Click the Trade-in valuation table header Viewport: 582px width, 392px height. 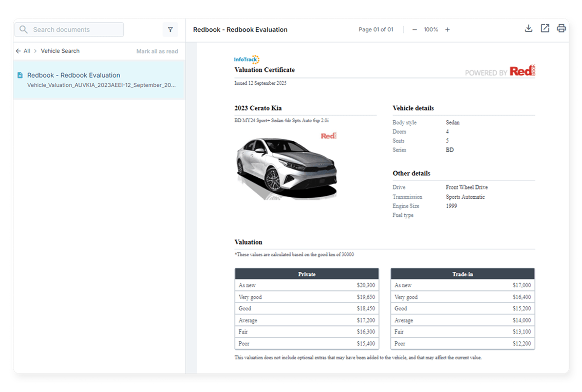[x=462, y=274]
